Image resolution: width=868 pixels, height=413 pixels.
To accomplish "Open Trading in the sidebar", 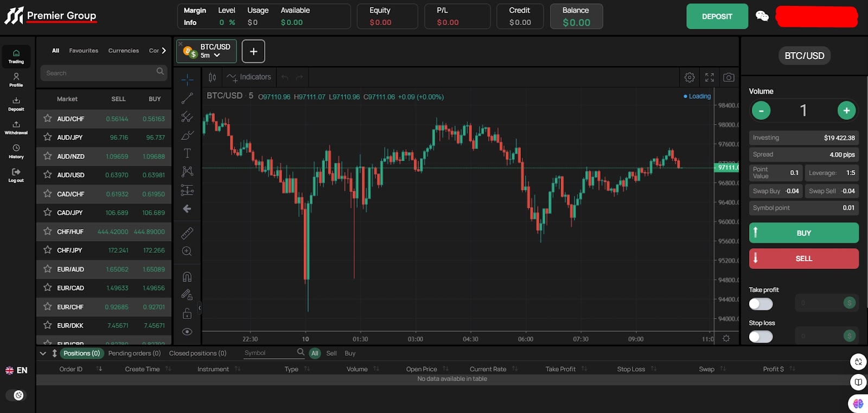I will click(x=16, y=56).
